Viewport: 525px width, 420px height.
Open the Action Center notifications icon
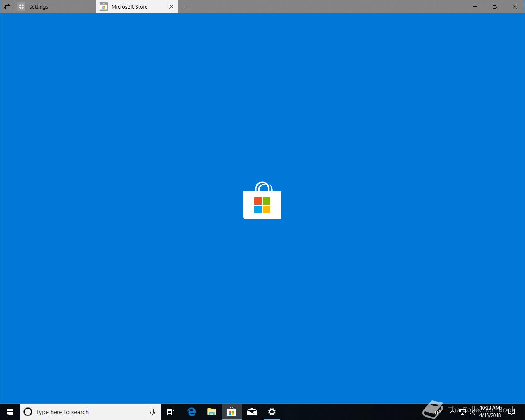511,412
